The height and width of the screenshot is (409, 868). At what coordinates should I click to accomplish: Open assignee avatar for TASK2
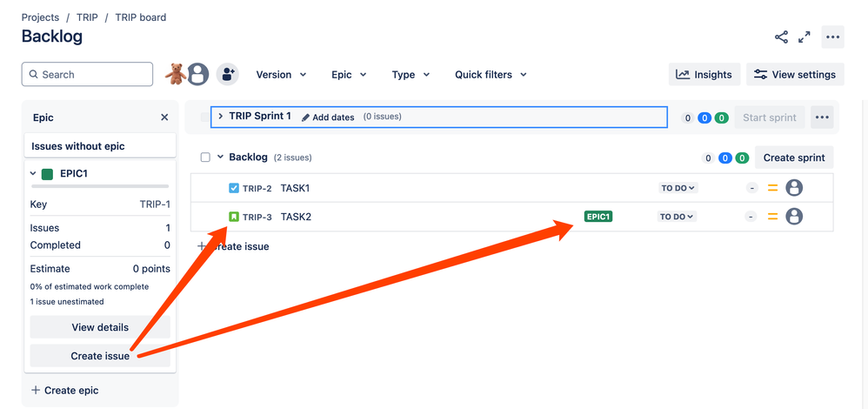point(794,216)
